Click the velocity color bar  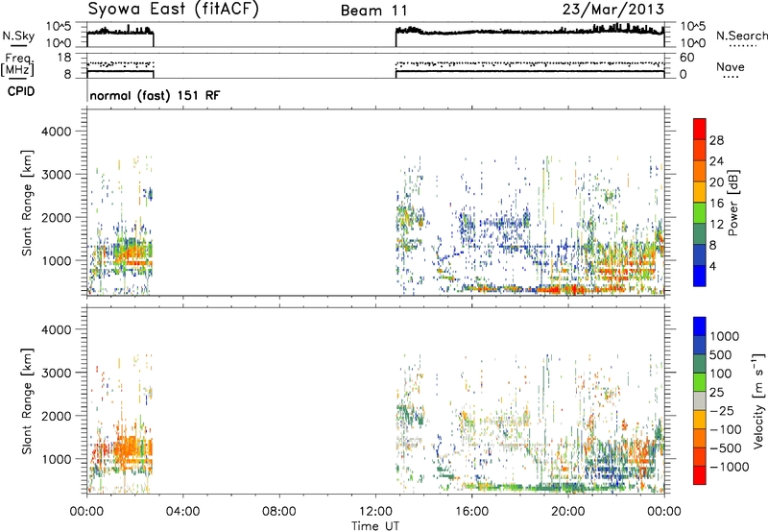point(700,400)
